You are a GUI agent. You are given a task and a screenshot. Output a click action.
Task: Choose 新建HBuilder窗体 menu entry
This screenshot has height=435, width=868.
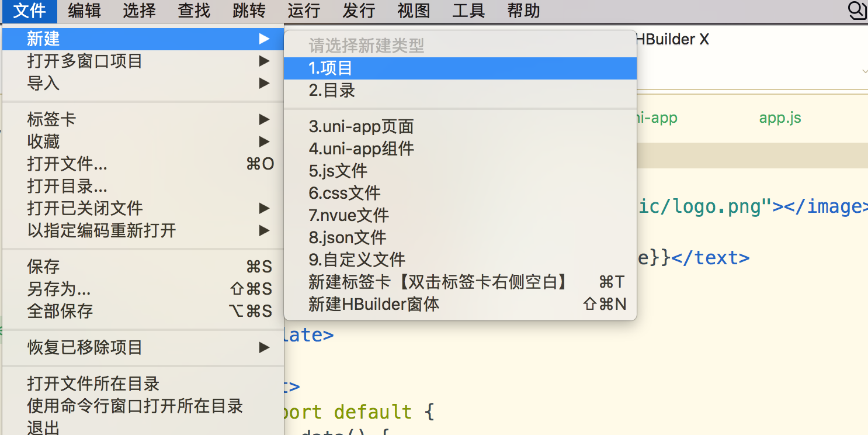[x=460, y=305]
